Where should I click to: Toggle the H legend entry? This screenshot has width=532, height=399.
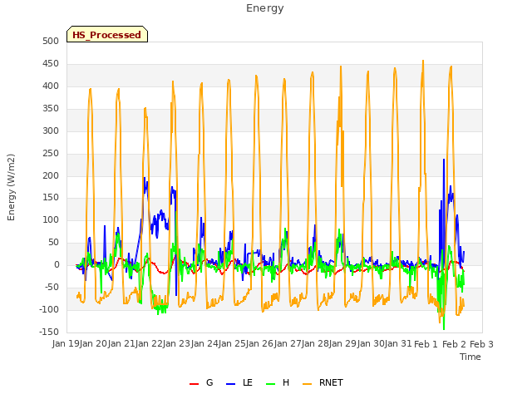278,382
